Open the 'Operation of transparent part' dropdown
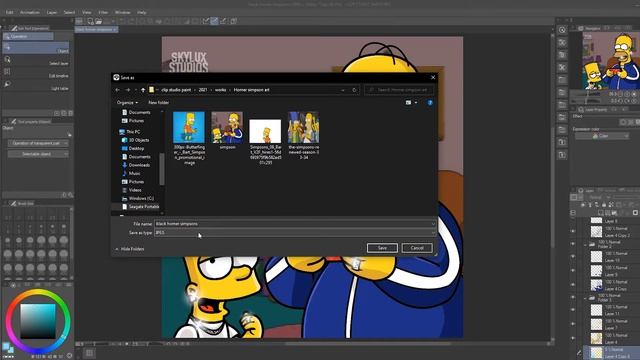 [38, 143]
